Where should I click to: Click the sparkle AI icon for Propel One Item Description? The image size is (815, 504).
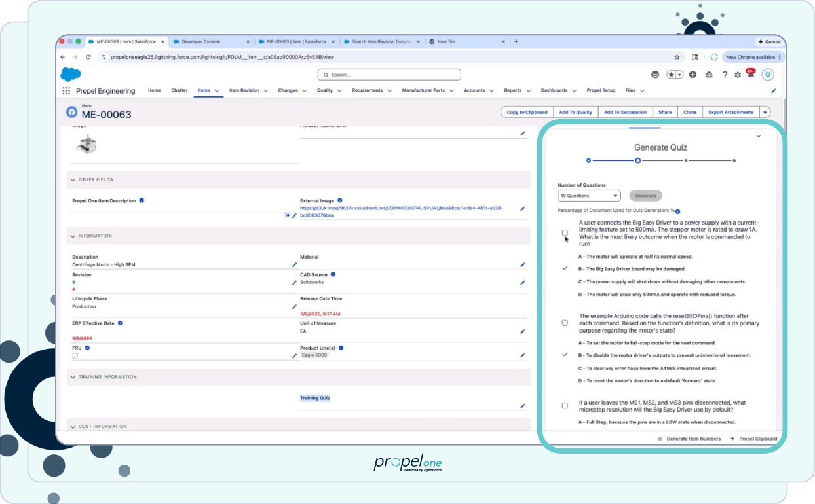(287, 215)
